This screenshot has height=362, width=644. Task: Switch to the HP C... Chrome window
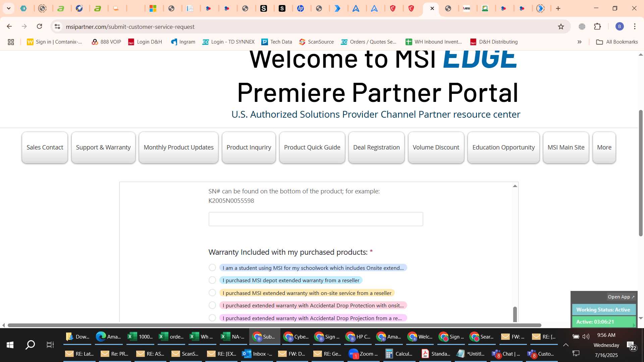click(358, 337)
